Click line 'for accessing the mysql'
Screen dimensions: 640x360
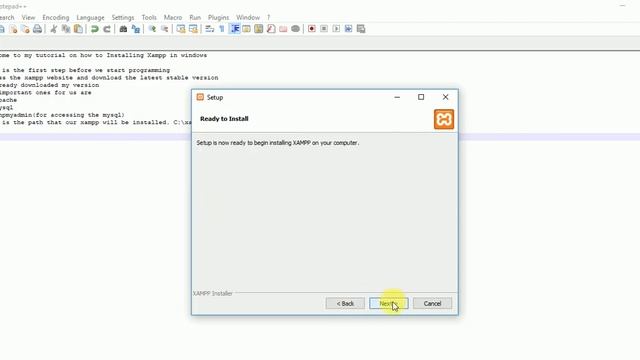pos(62,115)
